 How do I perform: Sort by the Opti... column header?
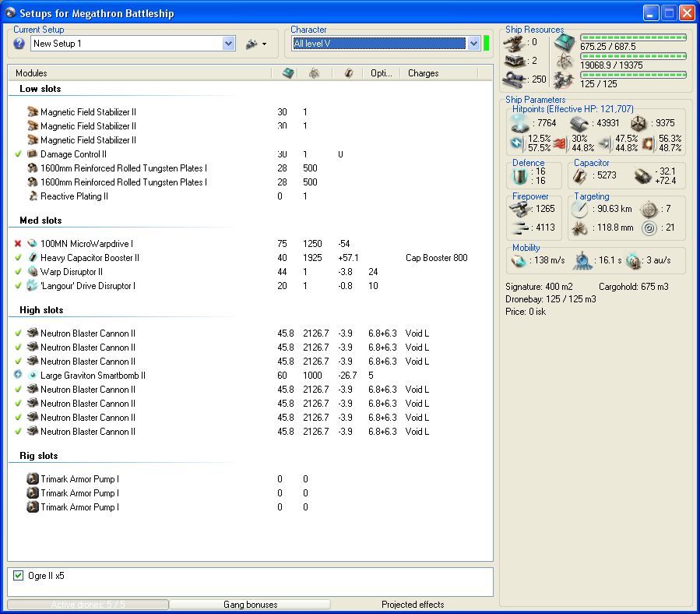[x=382, y=72]
